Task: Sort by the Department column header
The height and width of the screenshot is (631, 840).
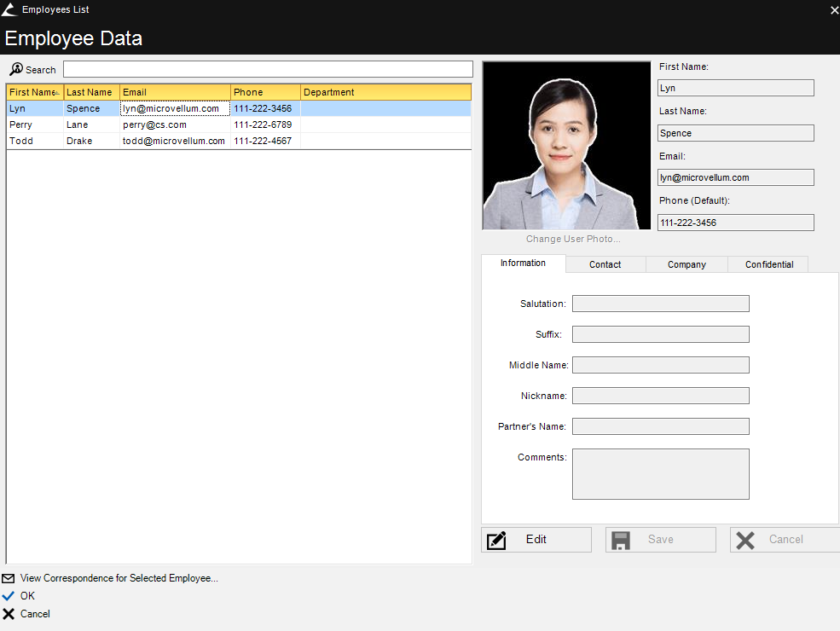Action: coord(384,92)
